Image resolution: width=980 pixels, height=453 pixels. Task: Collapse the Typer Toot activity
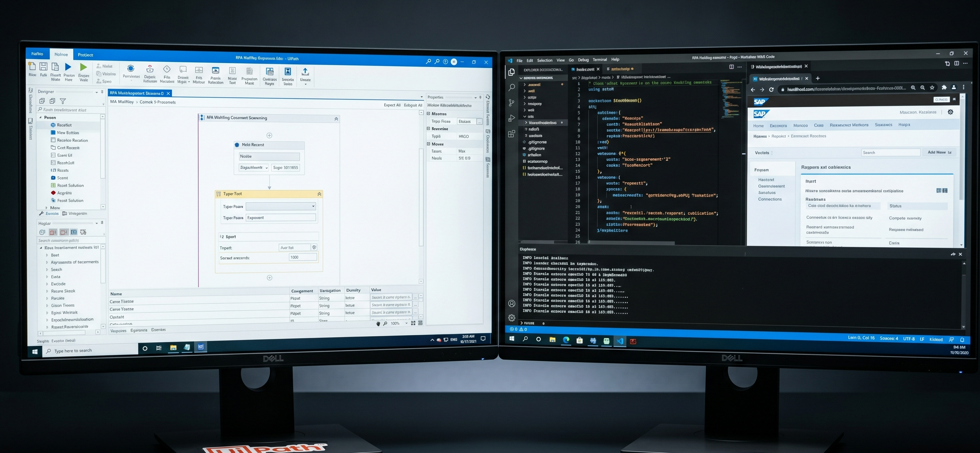click(319, 194)
